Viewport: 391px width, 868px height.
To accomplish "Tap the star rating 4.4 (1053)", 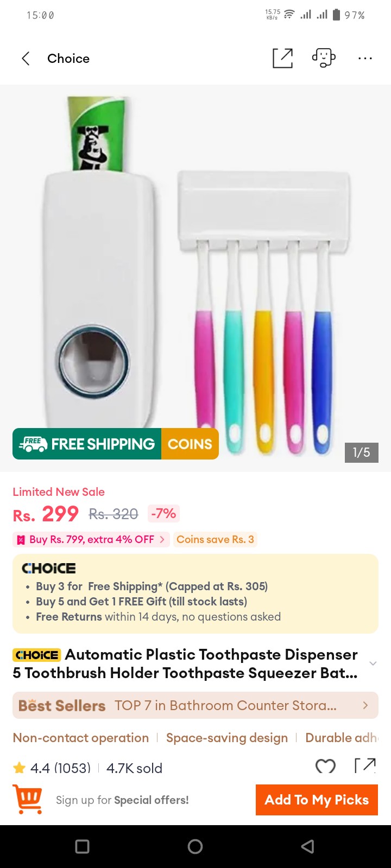I will click(x=52, y=768).
